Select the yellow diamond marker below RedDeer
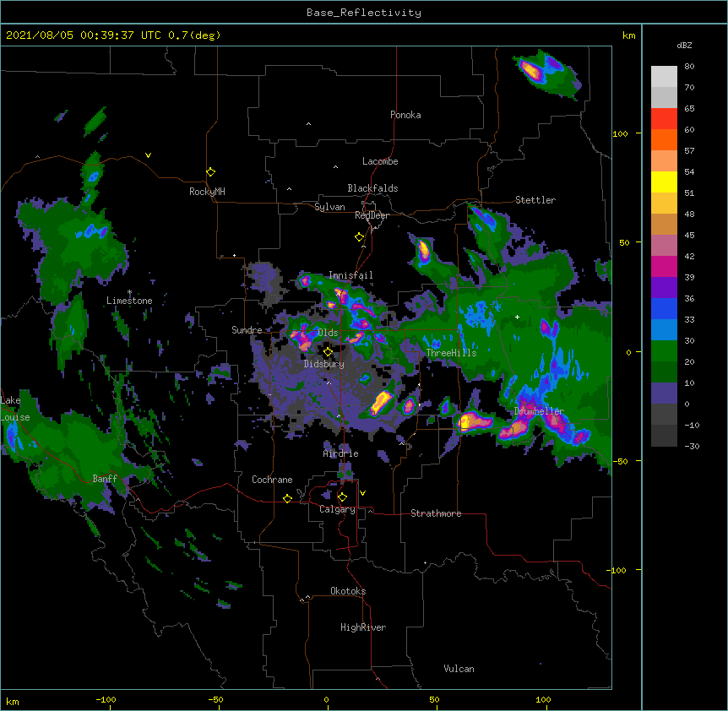 coord(360,237)
